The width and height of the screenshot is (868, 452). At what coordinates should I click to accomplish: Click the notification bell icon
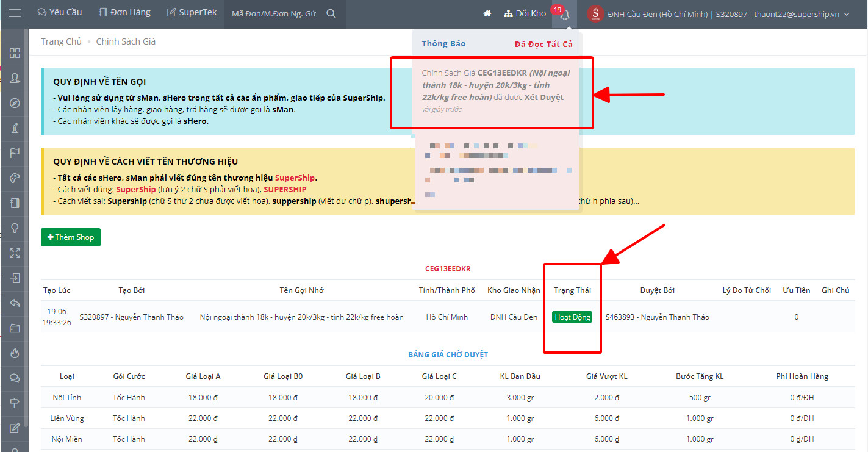(565, 15)
